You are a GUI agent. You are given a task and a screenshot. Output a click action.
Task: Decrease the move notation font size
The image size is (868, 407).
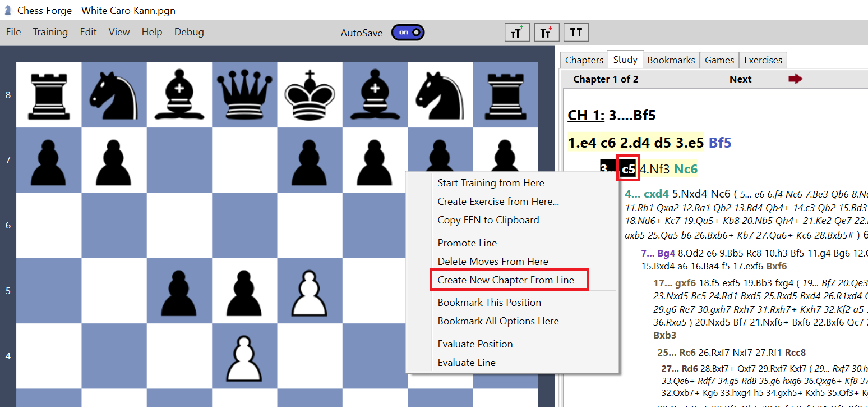pyautogui.click(x=547, y=32)
